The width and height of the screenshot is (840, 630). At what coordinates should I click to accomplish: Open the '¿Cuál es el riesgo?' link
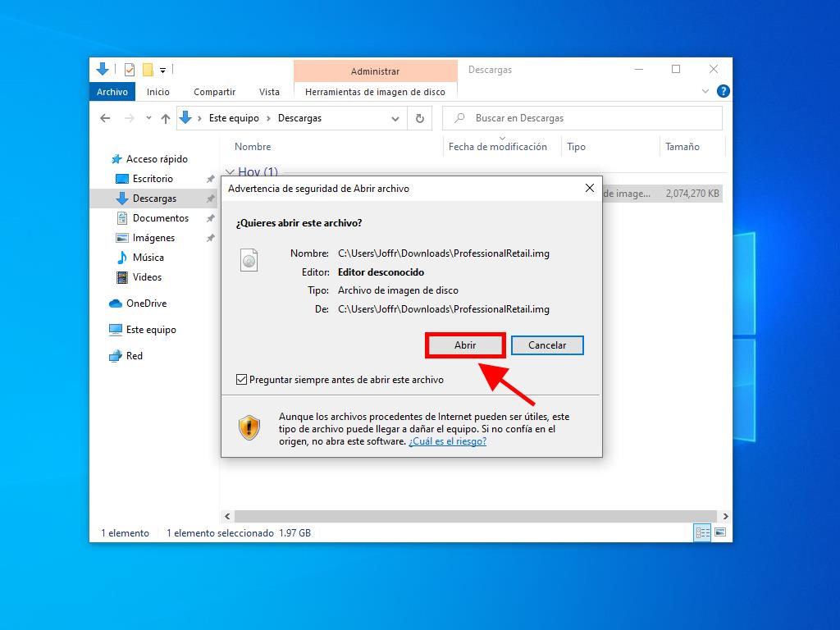click(x=447, y=441)
